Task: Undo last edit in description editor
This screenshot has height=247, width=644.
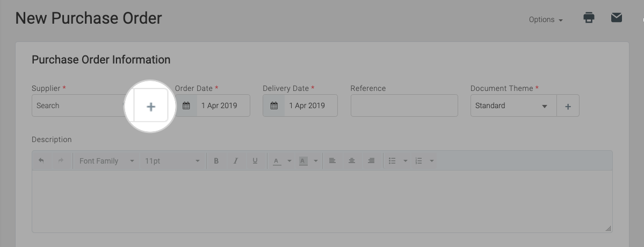Action: point(41,160)
